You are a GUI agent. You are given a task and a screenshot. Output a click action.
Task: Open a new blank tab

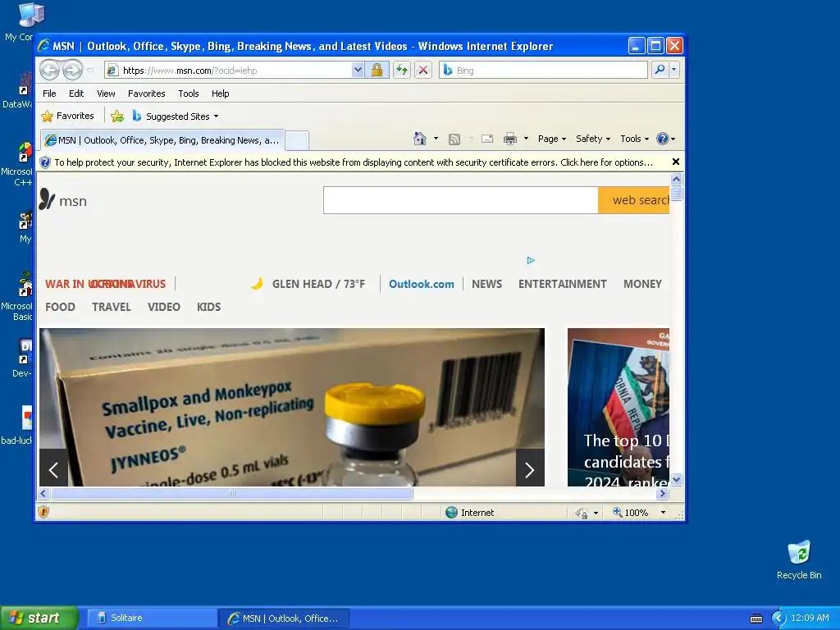pyautogui.click(x=297, y=141)
